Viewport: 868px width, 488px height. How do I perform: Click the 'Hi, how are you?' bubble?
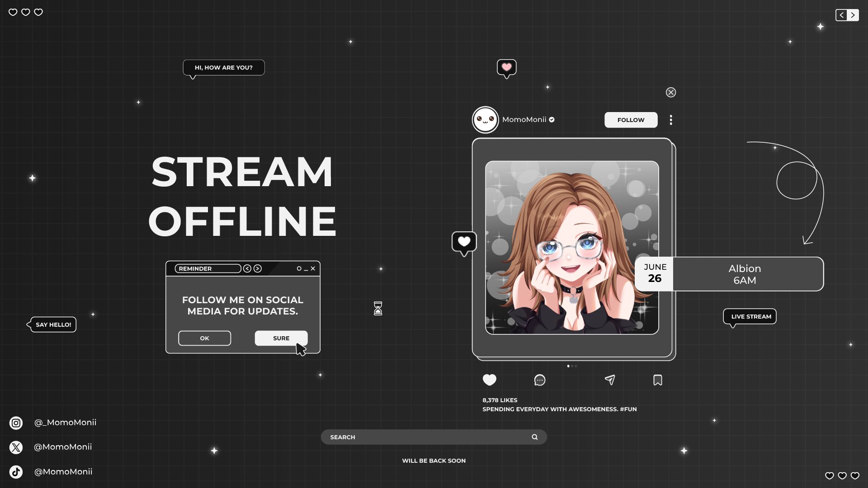click(x=224, y=68)
